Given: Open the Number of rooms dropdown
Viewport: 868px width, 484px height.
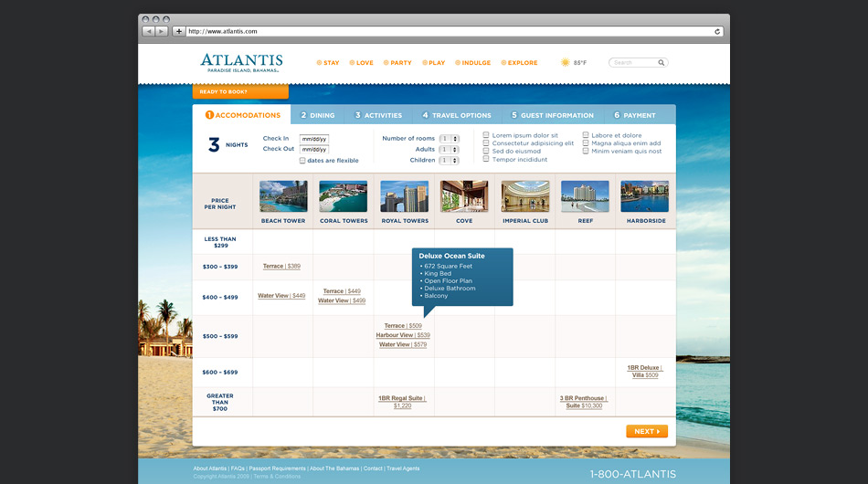Looking at the screenshot, I should pos(449,139).
